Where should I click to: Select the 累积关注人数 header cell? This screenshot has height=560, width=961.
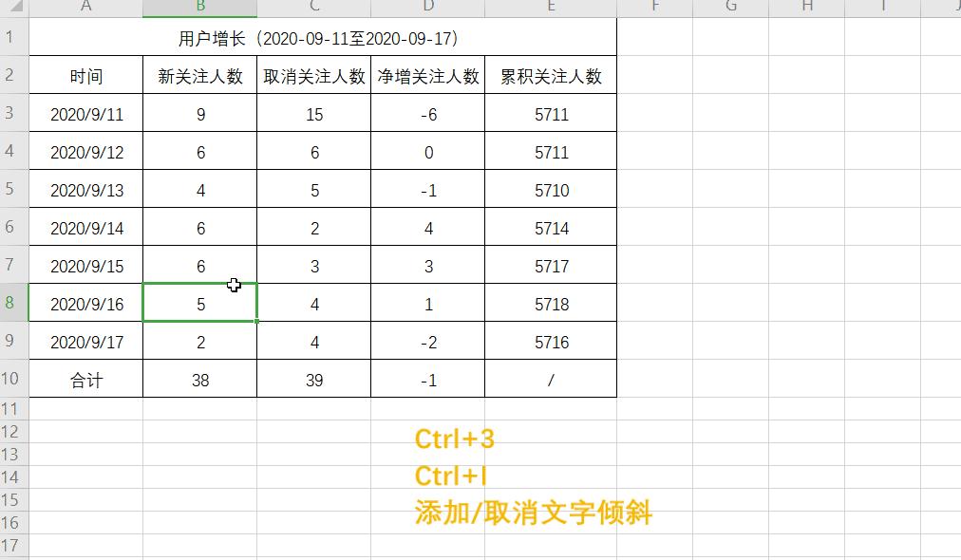(x=551, y=75)
